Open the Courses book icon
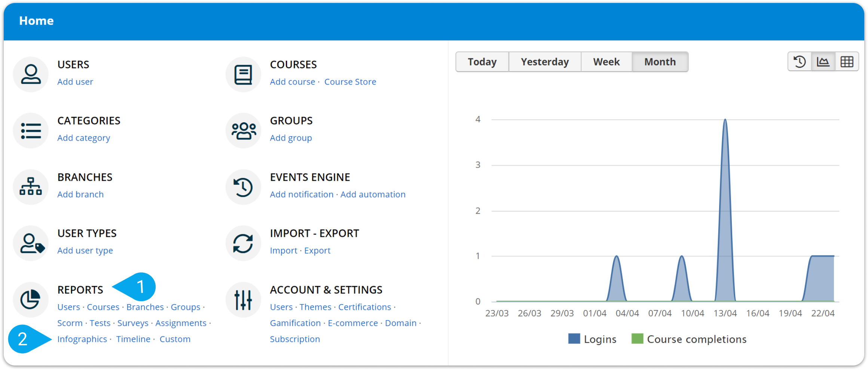 [243, 74]
